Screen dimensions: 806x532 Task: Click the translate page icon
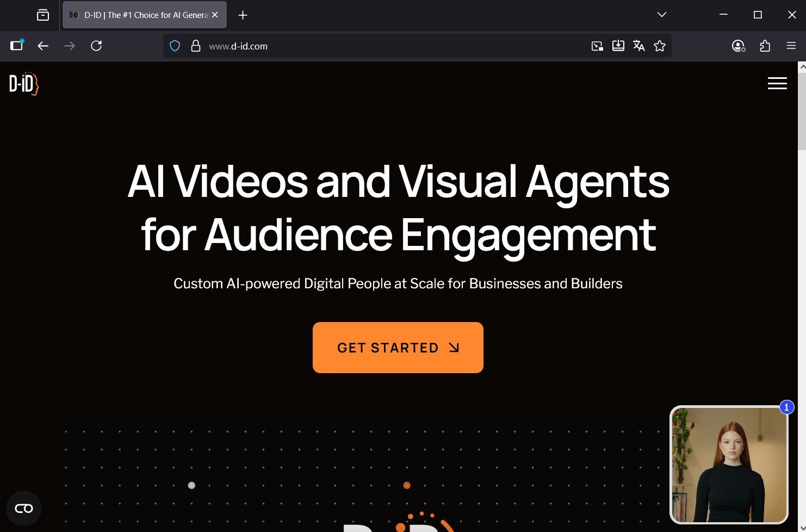tap(639, 46)
